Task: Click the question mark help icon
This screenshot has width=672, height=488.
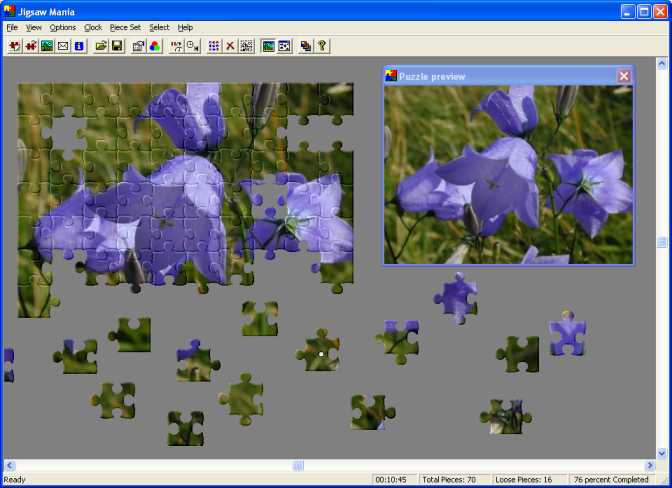Action: (322, 46)
